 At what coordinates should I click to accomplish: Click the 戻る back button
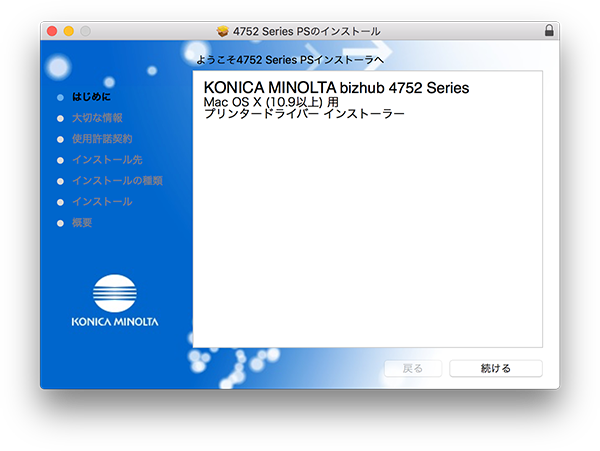click(413, 368)
